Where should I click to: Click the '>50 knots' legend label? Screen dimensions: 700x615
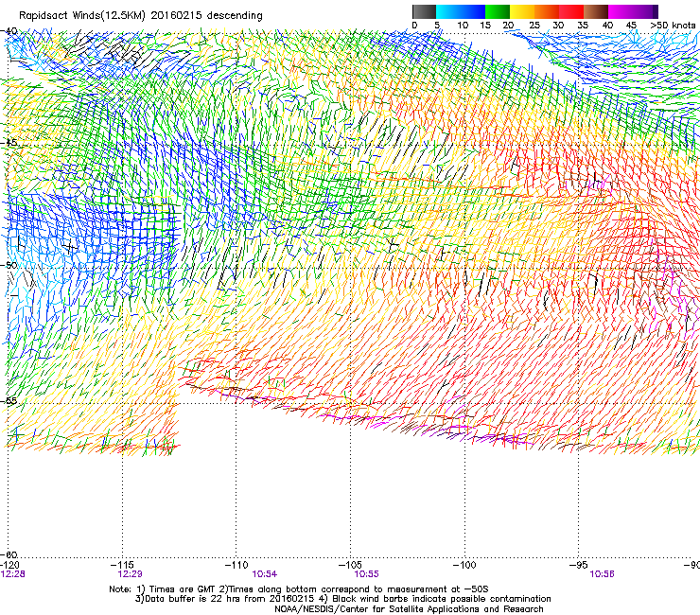[673, 26]
